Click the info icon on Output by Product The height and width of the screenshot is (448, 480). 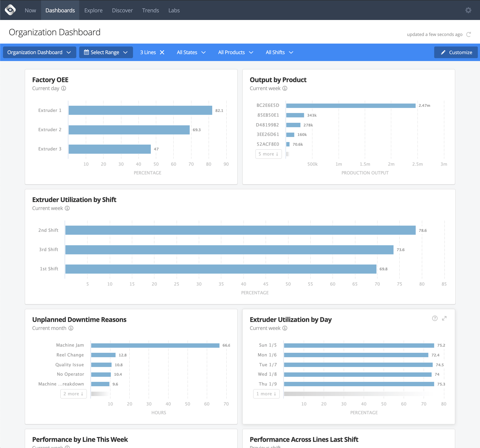tap(285, 88)
